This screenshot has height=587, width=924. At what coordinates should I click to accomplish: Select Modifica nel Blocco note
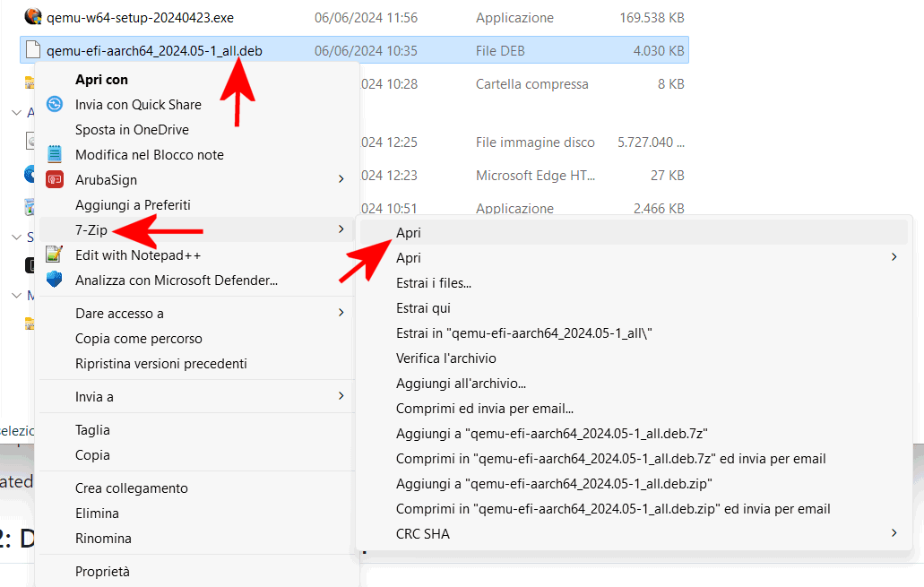(150, 155)
